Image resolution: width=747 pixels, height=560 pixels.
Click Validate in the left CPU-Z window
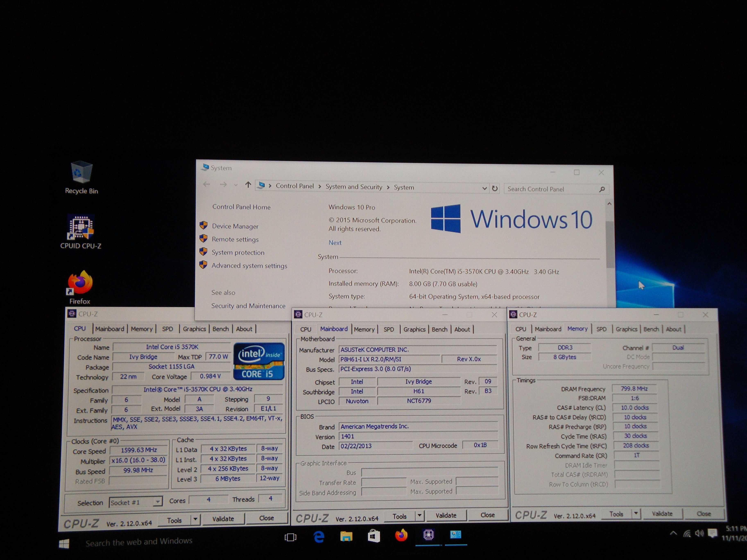coord(223,519)
